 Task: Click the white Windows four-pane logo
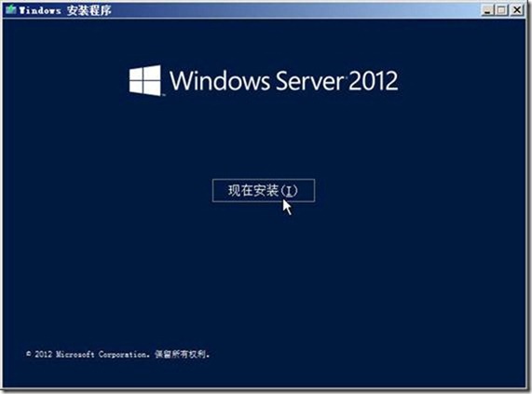point(144,80)
